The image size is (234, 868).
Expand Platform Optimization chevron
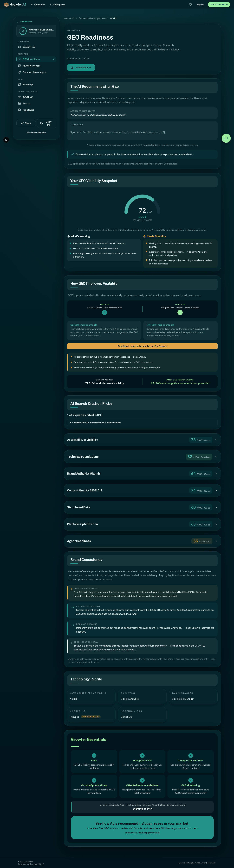coord(216,524)
